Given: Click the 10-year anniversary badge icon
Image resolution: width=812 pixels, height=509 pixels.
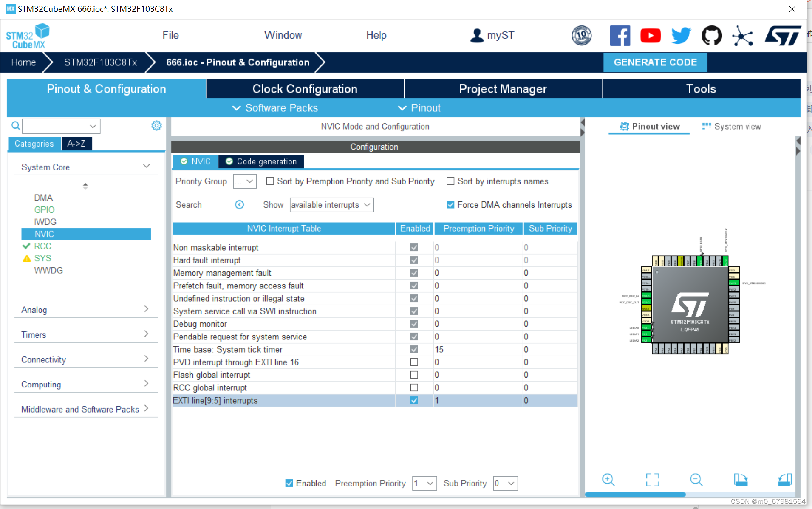Looking at the screenshot, I should (582, 36).
